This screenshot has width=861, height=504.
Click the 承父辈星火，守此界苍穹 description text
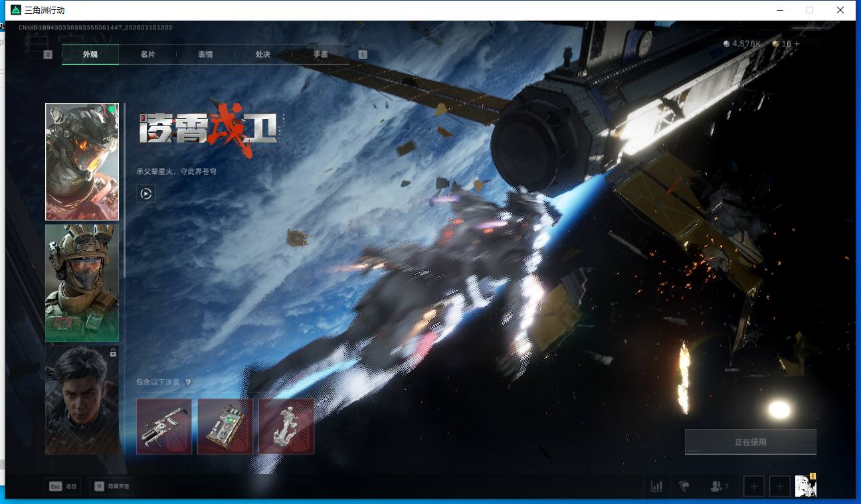click(176, 171)
